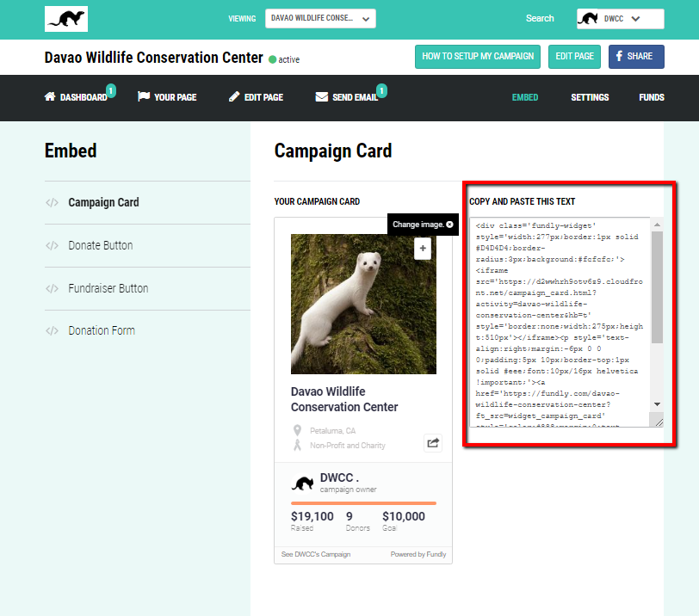Image resolution: width=699 pixels, height=616 pixels.
Task: Open the Funds tab
Action: [652, 97]
